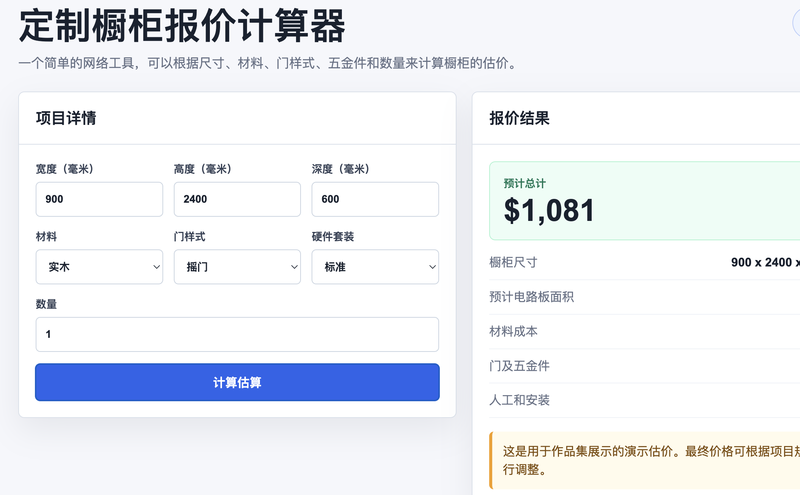The height and width of the screenshot is (495, 800).
Task: Click the 宽度（毫米） input showing 900
Action: [99, 199]
